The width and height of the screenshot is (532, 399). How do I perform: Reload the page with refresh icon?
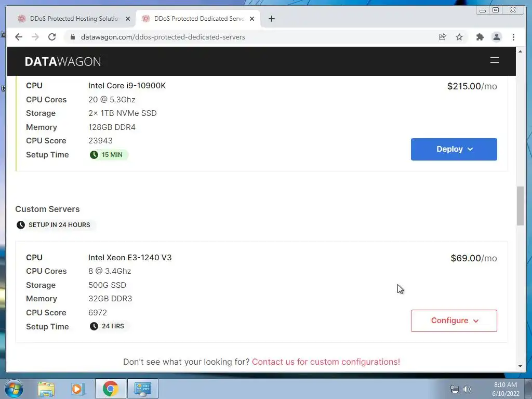coord(52,37)
